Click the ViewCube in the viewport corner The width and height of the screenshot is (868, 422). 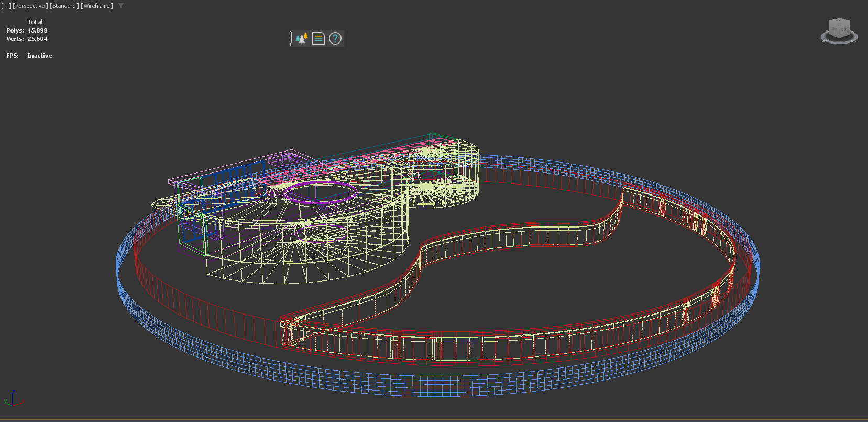pyautogui.click(x=839, y=31)
